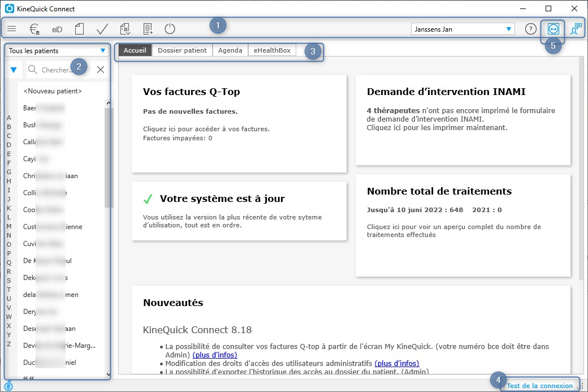Jump to letter Z in alphabet index

click(9, 344)
